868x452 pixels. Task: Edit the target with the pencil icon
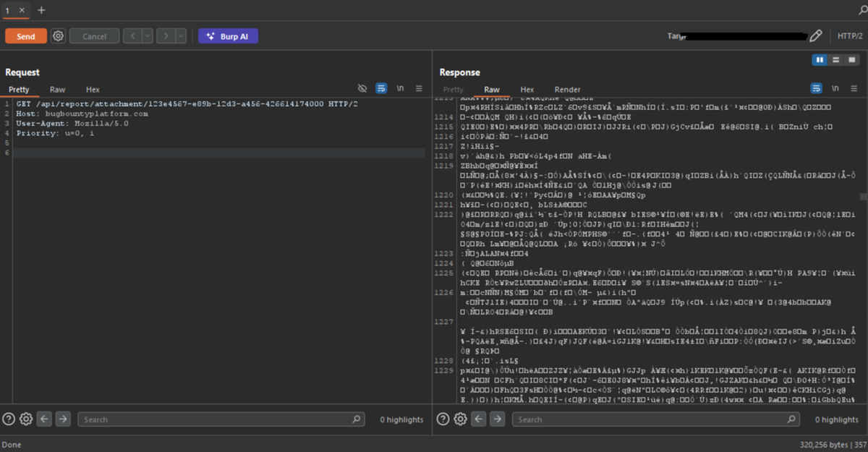click(x=816, y=35)
